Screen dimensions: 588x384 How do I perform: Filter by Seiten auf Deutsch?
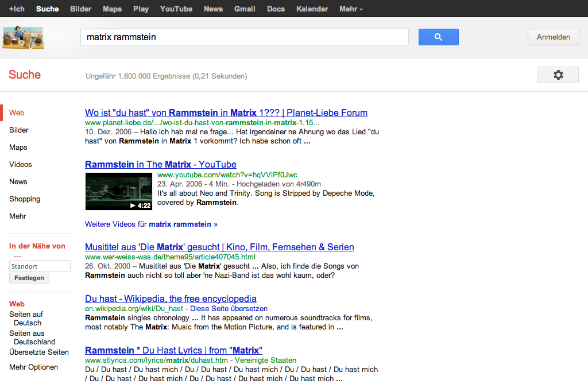click(26, 319)
